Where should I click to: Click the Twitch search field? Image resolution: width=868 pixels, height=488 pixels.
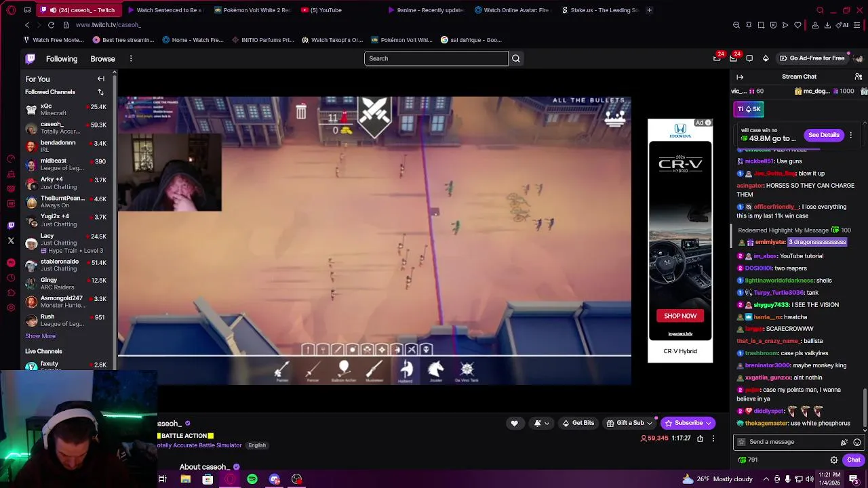pyautogui.click(x=436, y=58)
